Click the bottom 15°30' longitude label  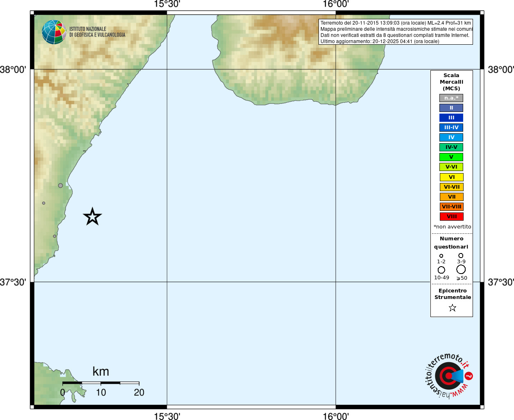[167, 416]
